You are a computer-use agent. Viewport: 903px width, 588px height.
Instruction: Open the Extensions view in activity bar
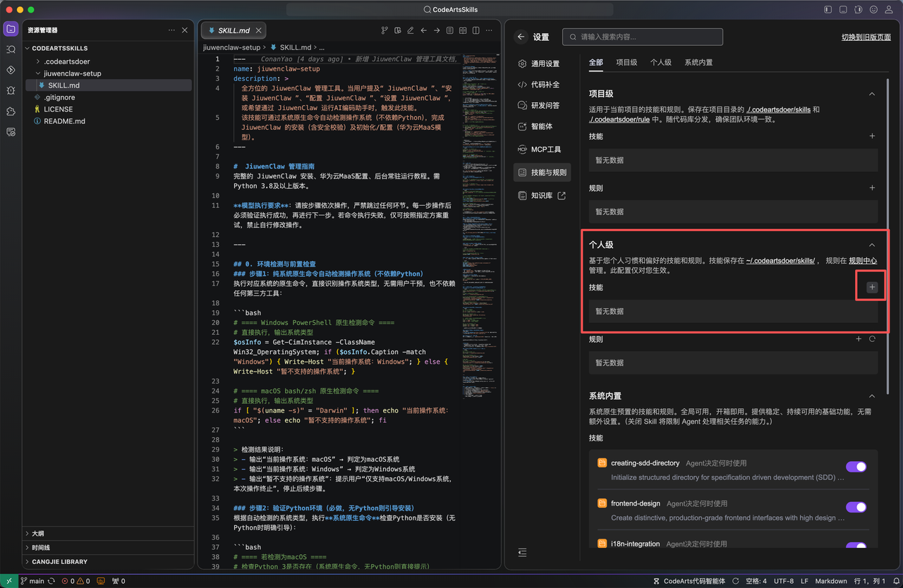[x=11, y=111]
